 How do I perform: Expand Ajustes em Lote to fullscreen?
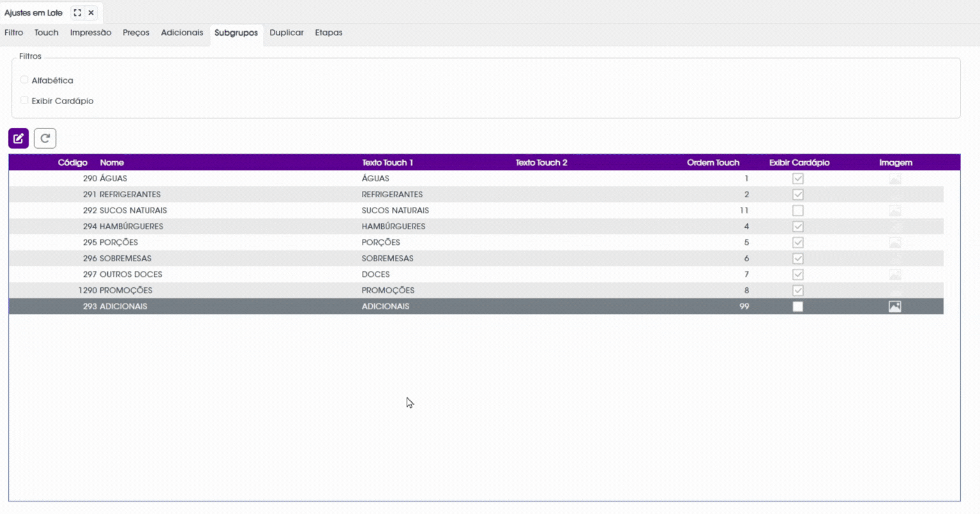click(77, 13)
